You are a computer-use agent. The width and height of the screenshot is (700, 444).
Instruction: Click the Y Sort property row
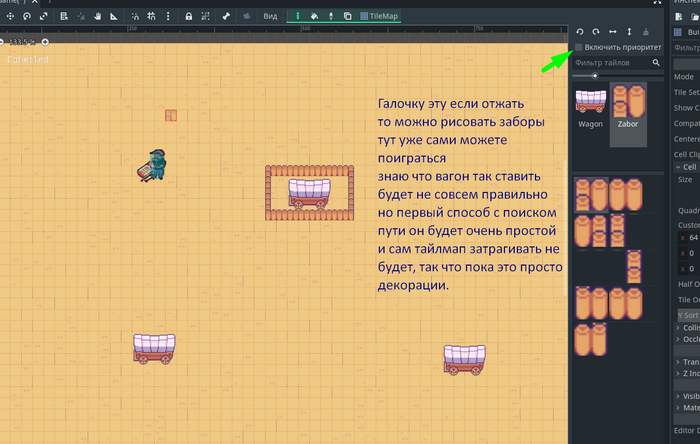(x=686, y=314)
